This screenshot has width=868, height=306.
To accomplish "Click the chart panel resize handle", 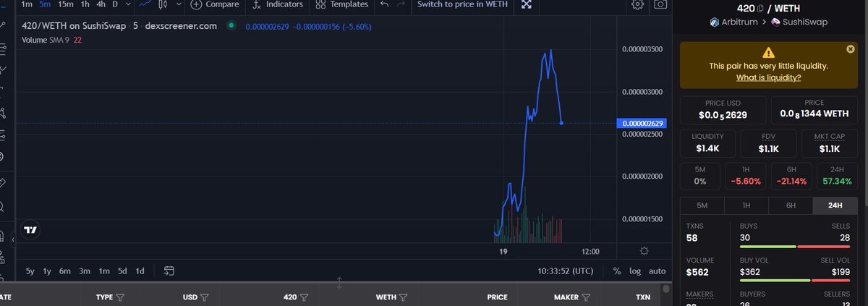I will point(339,283).
